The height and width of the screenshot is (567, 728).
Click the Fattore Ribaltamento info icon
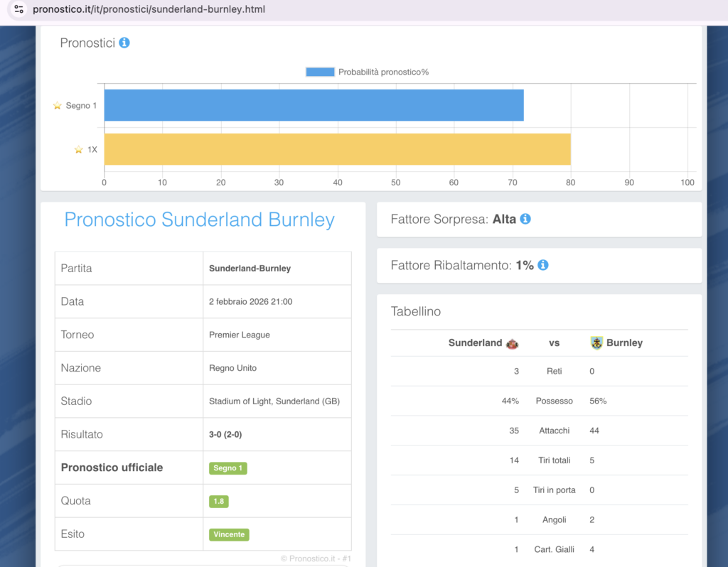point(542,265)
